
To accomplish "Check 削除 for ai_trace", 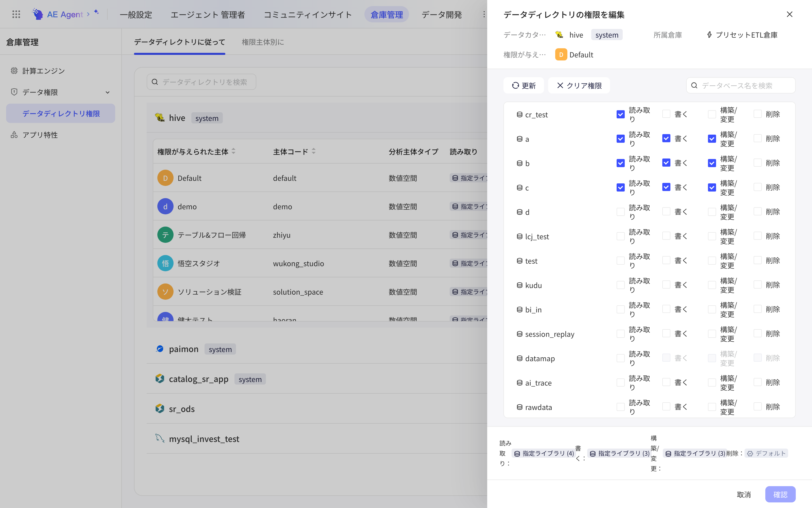I will coord(757,382).
